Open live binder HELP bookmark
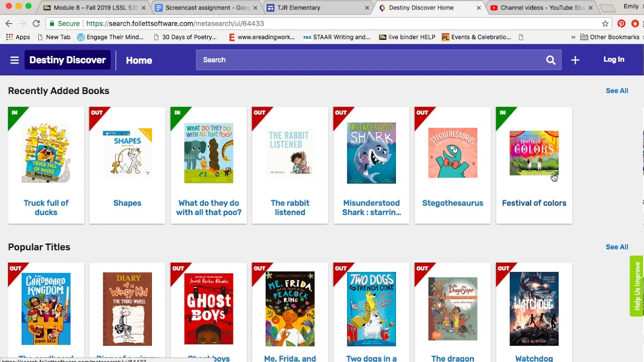Image resolution: width=644 pixels, height=362 pixels. coord(407,37)
